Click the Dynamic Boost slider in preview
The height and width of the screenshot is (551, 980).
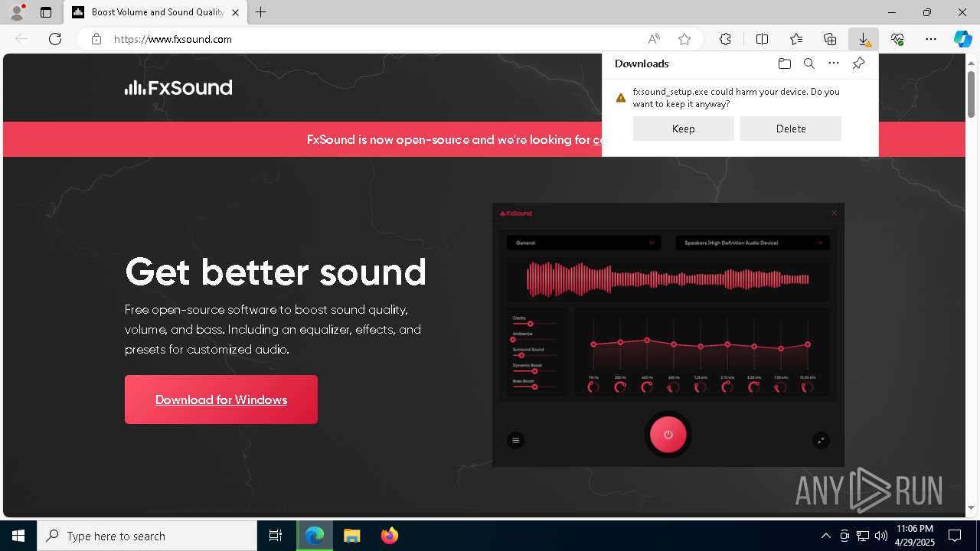[534, 371]
